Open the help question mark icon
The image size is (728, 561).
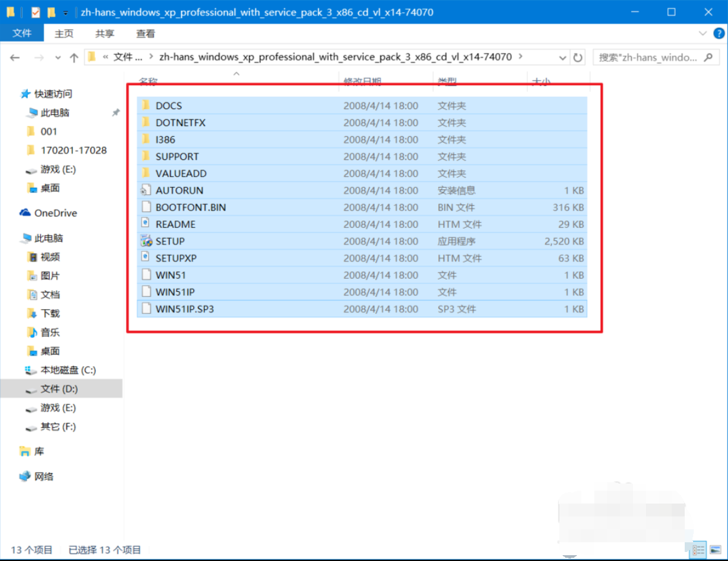point(718,33)
